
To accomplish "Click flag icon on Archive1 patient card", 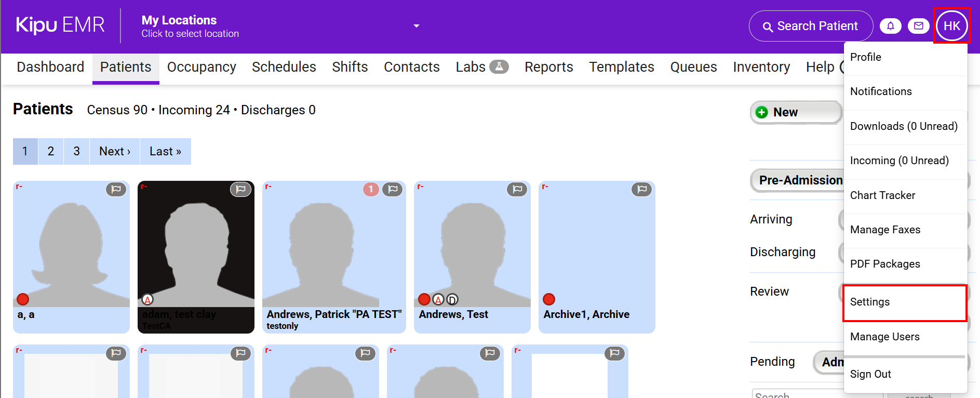I will pos(641,190).
